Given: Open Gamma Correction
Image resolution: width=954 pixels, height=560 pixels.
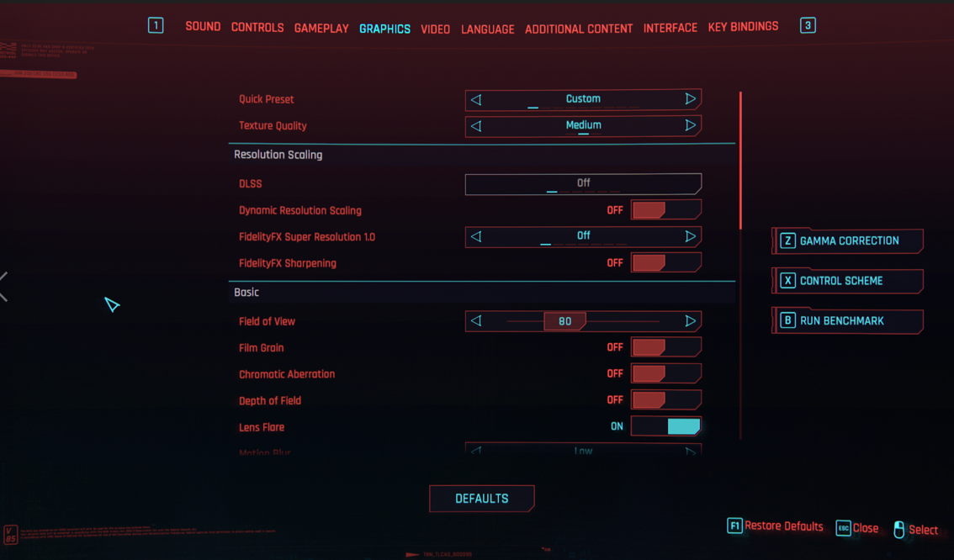Looking at the screenshot, I should click(847, 240).
